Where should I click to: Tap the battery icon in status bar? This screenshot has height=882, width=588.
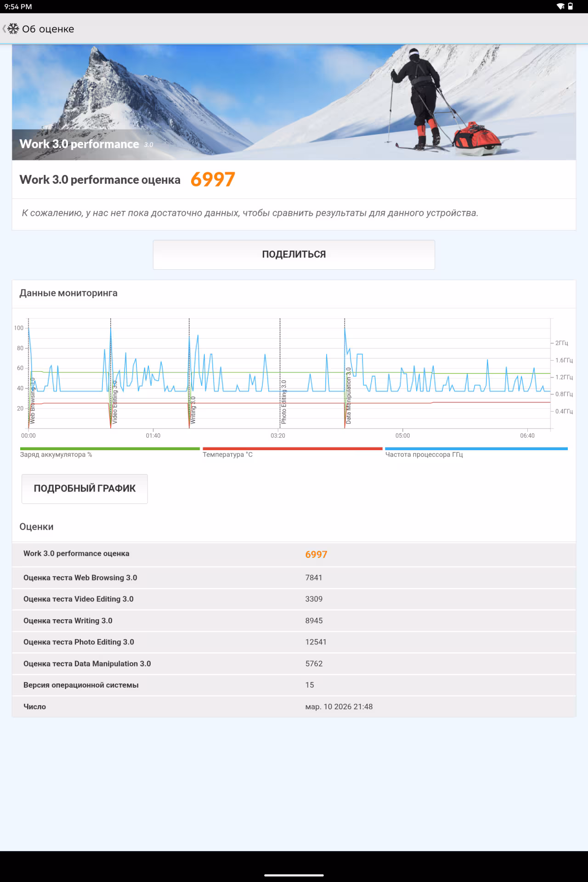tap(571, 6)
